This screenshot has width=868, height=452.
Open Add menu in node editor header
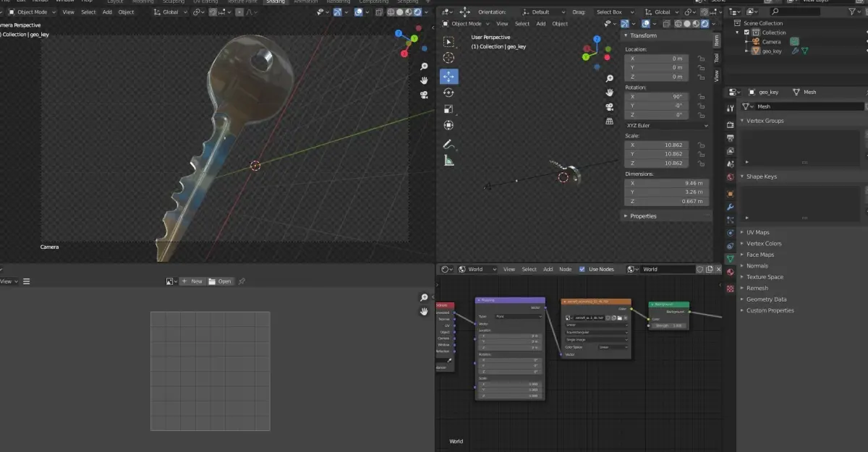tap(548, 269)
